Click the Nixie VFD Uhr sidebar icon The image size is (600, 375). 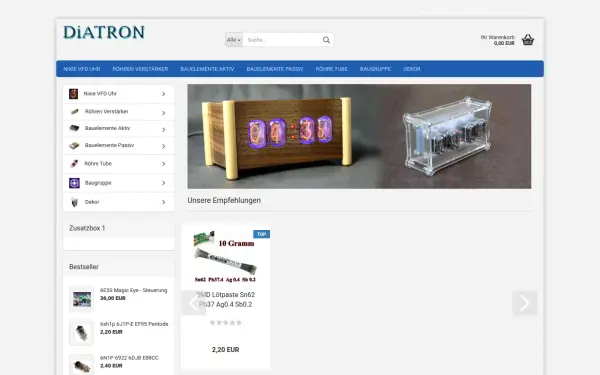[x=73, y=94]
